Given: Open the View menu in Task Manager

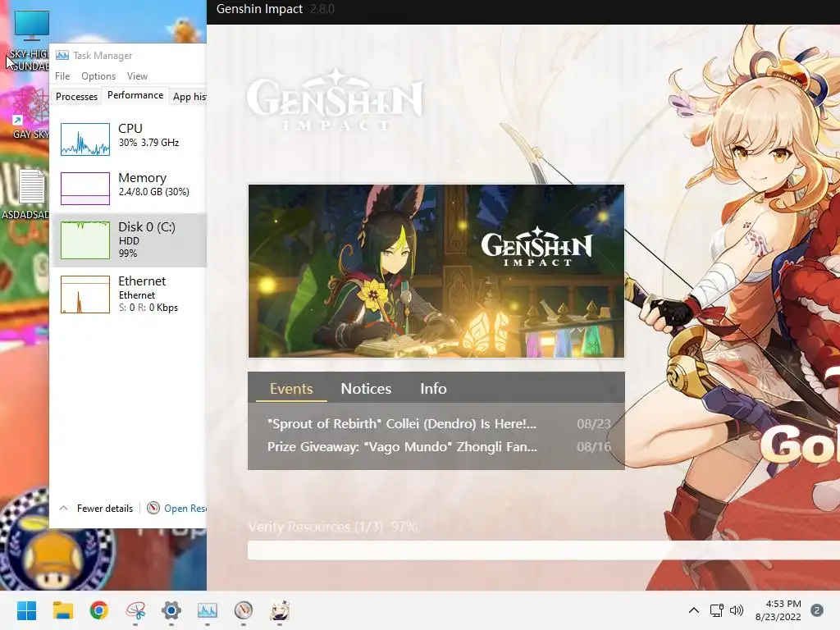Looking at the screenshot, I should (137, 76).
